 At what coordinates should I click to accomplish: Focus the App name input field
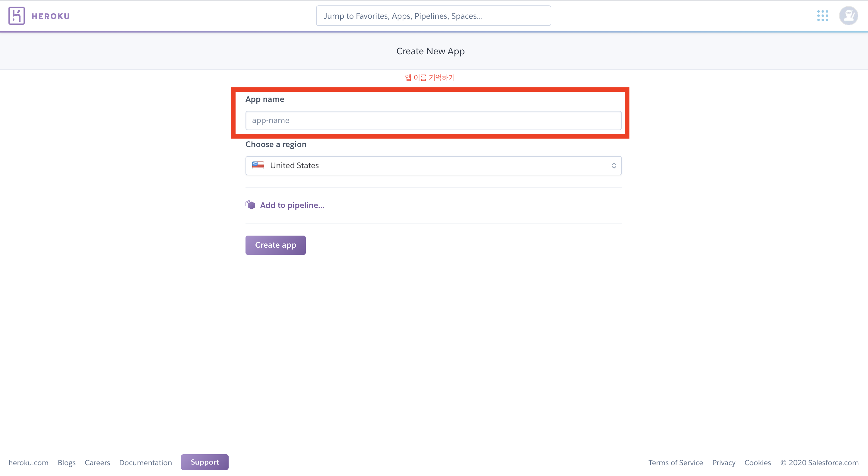click(433, 121)
